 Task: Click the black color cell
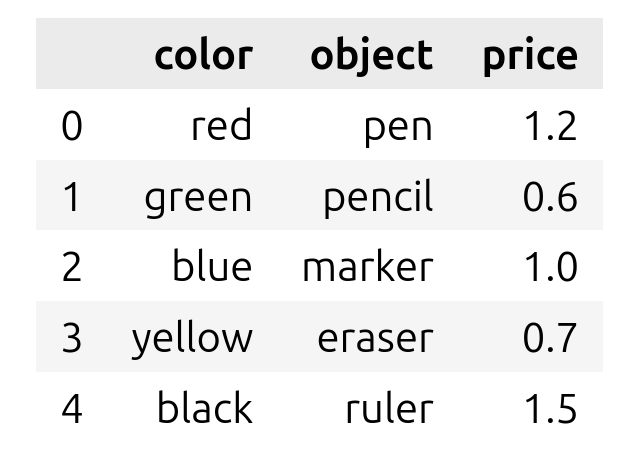204,408
